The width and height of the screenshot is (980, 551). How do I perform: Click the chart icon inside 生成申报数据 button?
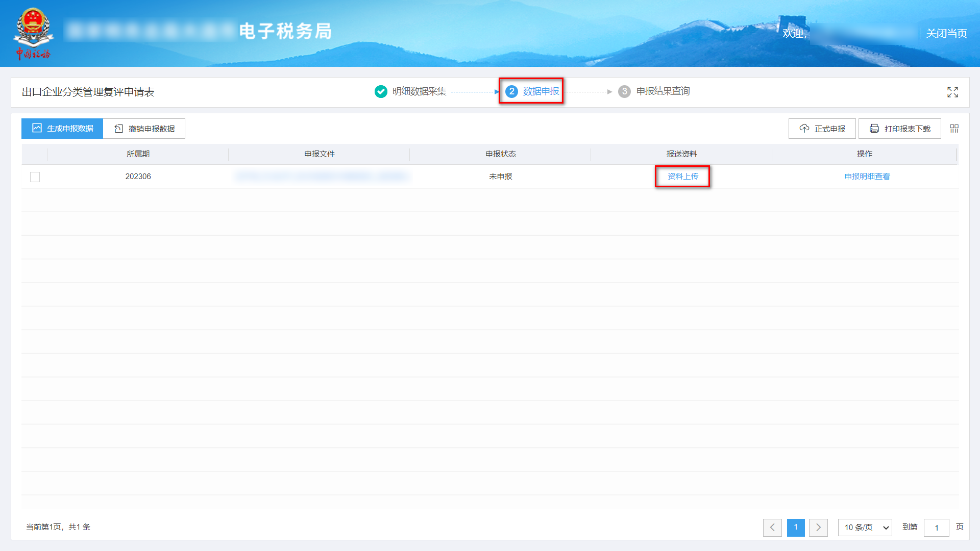point(36,128)
